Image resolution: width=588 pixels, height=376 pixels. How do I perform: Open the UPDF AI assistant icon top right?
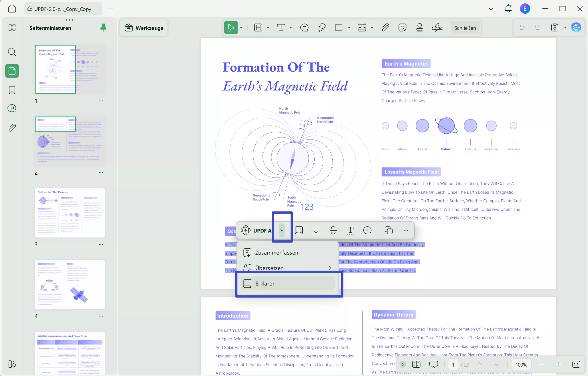576,27
